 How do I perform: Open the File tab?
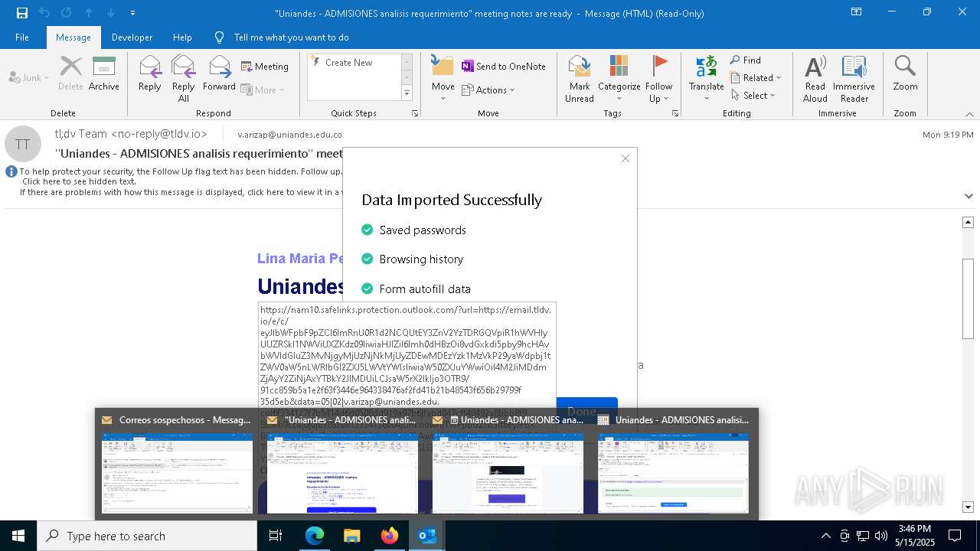point(22,37)
